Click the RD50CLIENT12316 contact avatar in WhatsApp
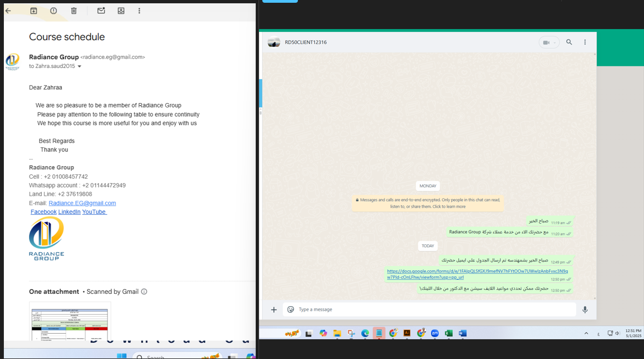The height and width of the screenshot is (359, 644). pyautogui.click(x=274, y=42)
